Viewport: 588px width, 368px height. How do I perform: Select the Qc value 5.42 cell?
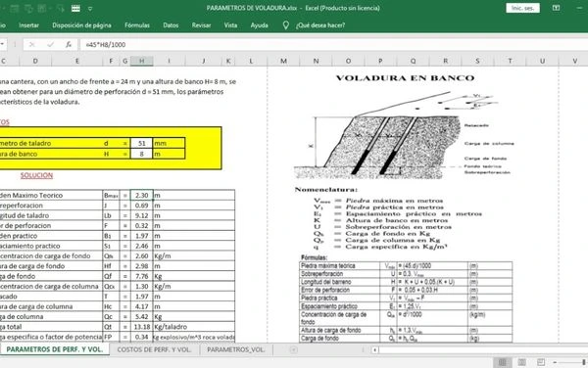point(141,316)
